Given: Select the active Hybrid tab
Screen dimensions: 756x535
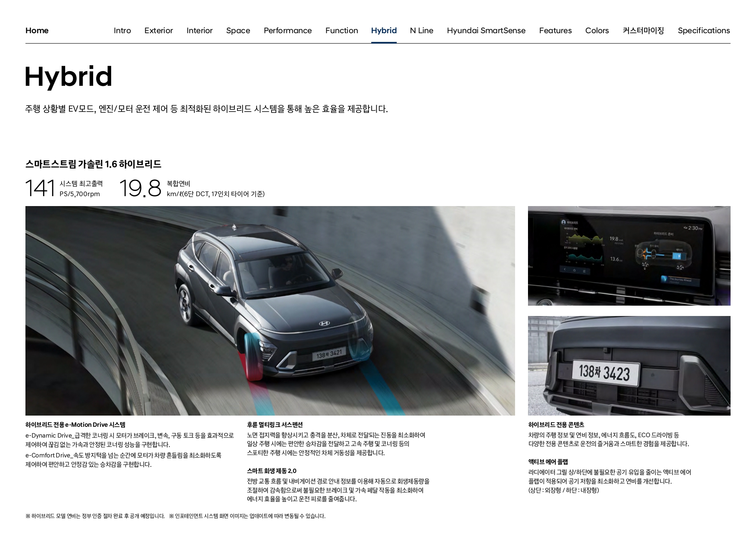Looking at the screenshot, I should point(384,31).
